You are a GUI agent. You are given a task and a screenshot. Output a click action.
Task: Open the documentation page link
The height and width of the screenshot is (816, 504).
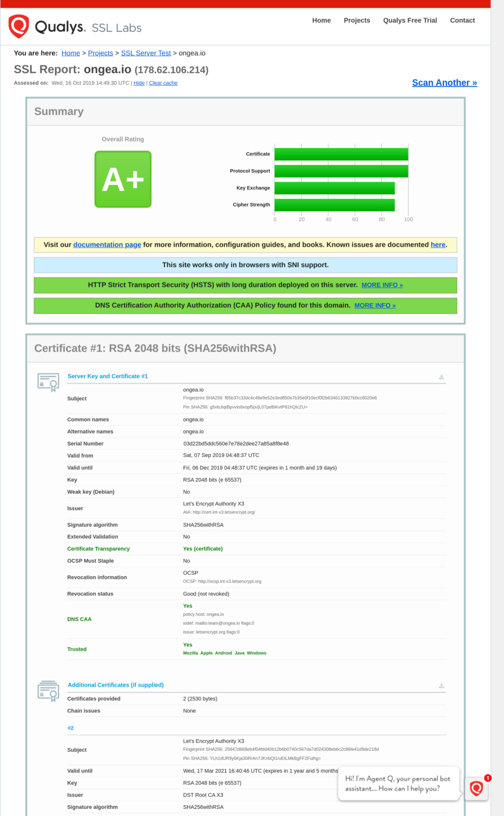click(107, 245)
